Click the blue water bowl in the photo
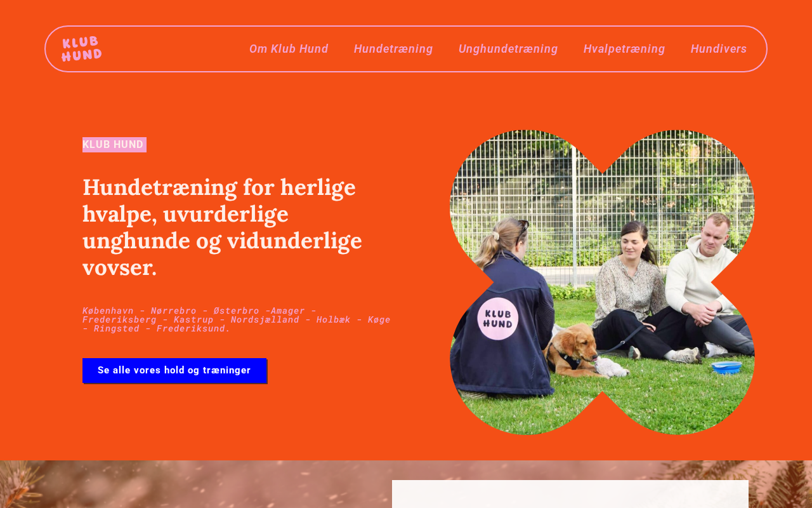This screenshot has height=508, width=812. coord(726,367)
